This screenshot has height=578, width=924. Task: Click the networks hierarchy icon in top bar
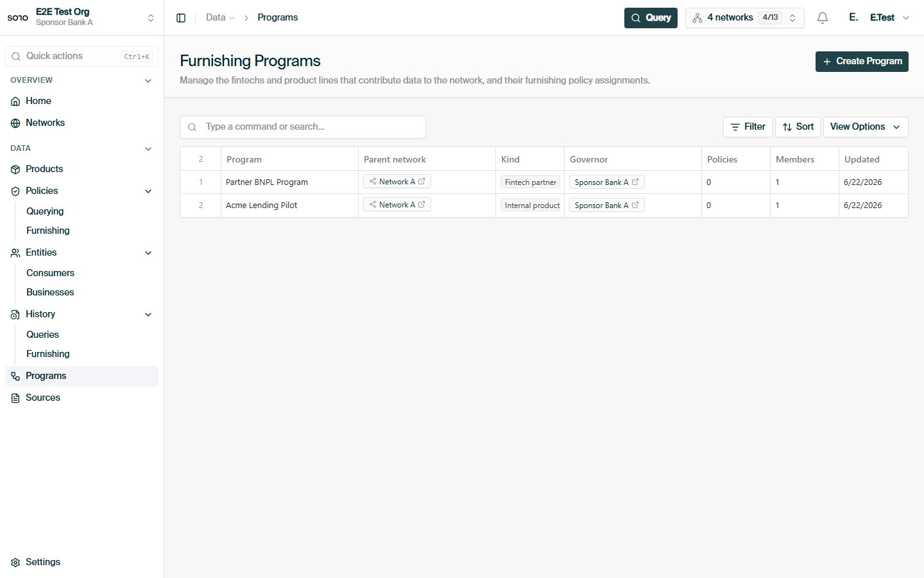coord(697,18)
